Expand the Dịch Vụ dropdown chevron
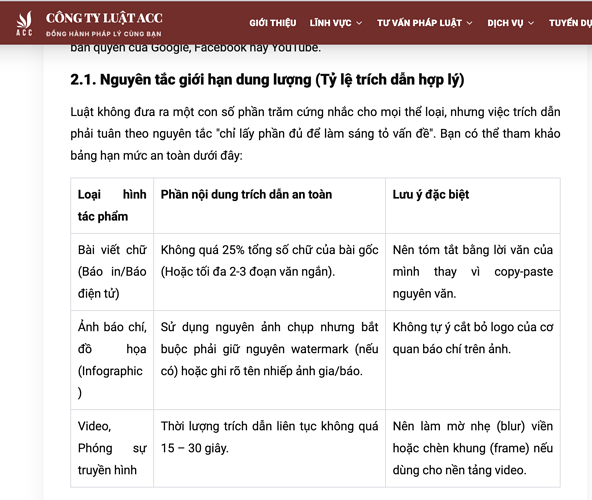The image size is (592, 500). tap(531, 23)
